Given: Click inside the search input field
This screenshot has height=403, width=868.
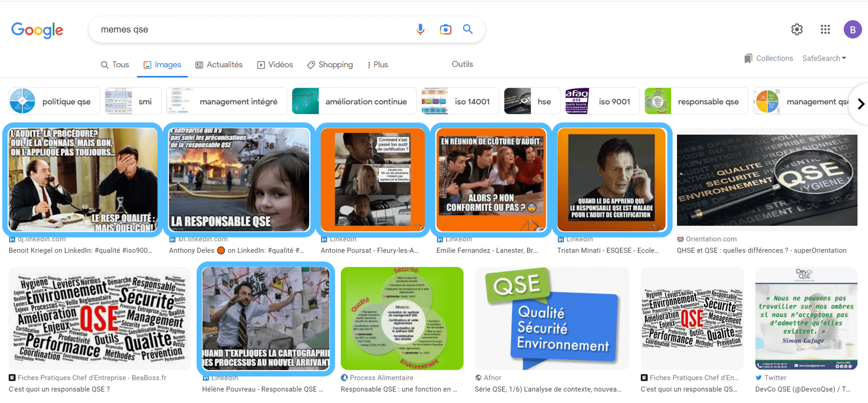Looking at the screenshot, I should (x=236, y=29).
